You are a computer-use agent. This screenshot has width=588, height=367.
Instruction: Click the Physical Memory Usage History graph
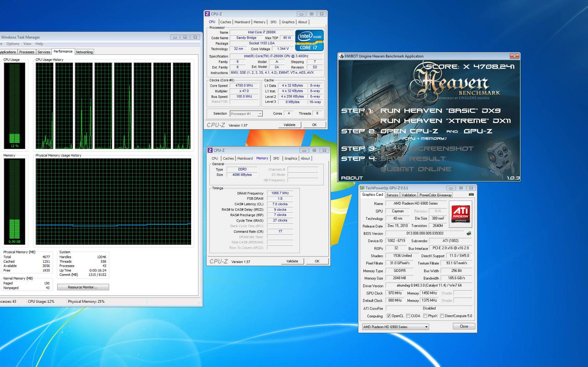tap(113, 201)
